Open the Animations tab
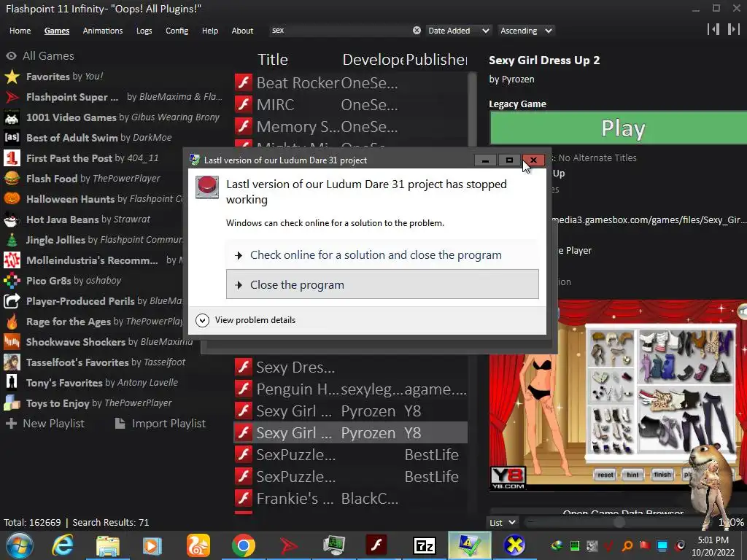 point(103,31)
